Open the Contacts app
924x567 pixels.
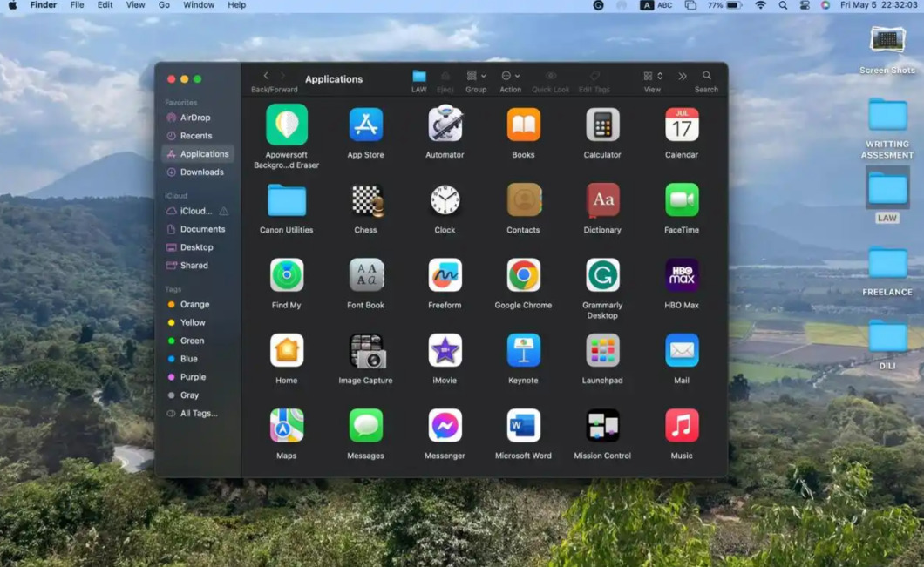[x=523, y=200]
